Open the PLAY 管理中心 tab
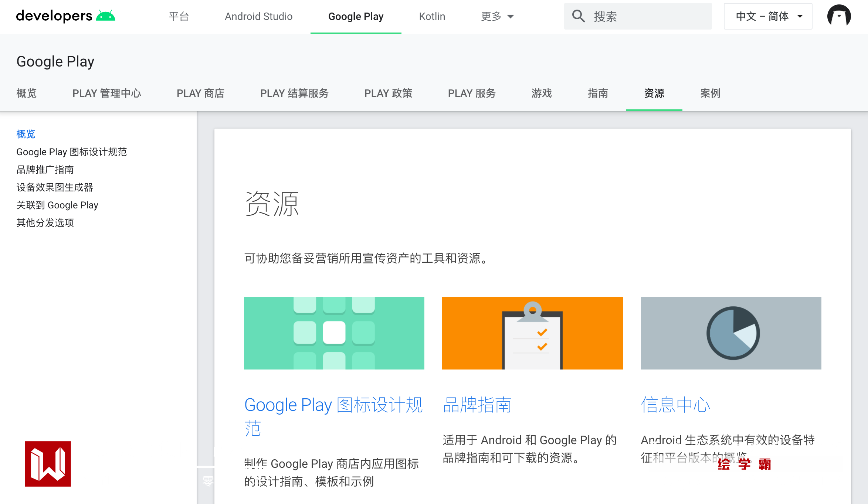Image resolution: width=868 pixels, height=504 pixels. click(x=107, y=93)
